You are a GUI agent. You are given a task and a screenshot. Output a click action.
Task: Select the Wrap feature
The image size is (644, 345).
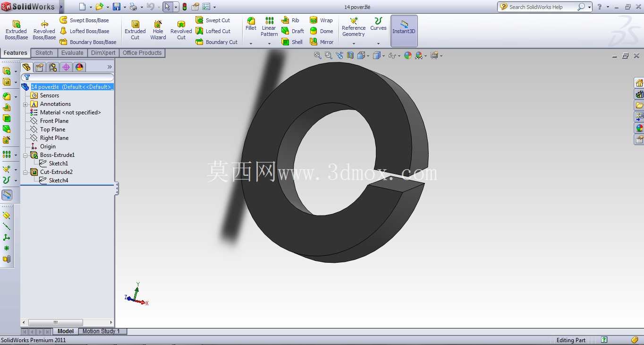[x=321, y=20]
